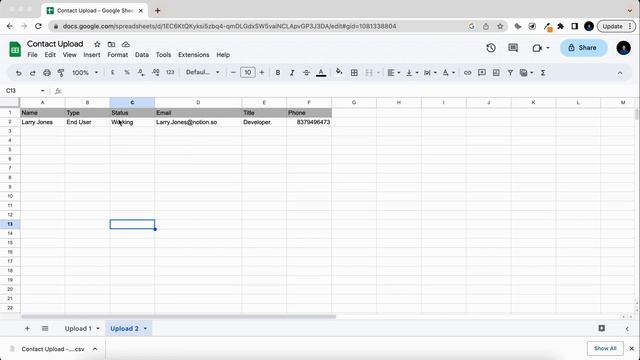This screenshot has height=360, width=640.
Task: Add a new sheet with plus
Action: (27, 328)
